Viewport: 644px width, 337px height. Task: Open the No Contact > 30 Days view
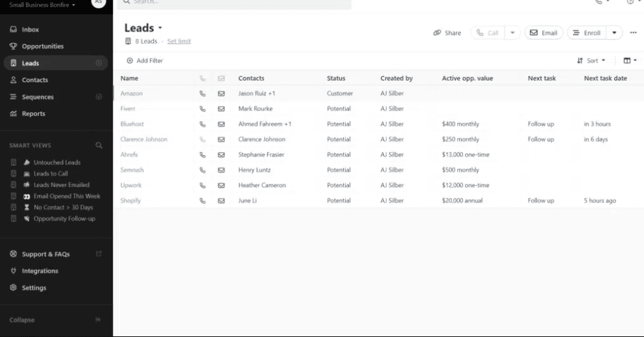[63, 208]
